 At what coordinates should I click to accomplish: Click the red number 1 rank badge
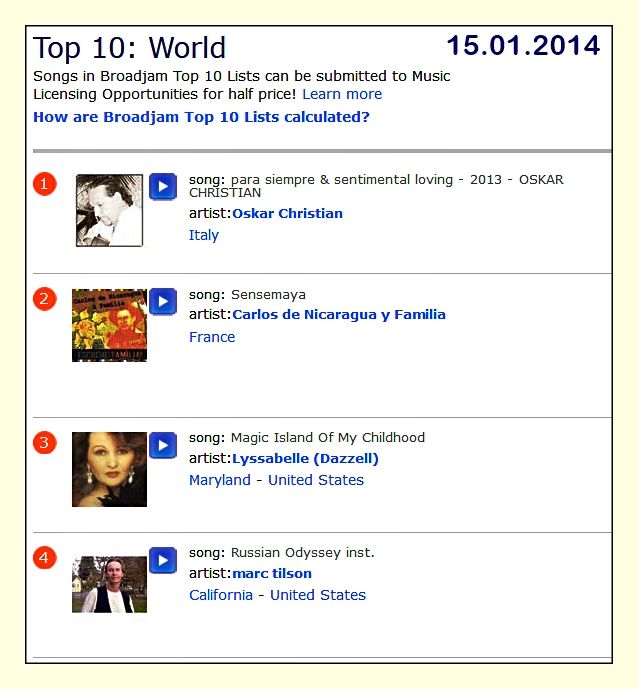45,184
